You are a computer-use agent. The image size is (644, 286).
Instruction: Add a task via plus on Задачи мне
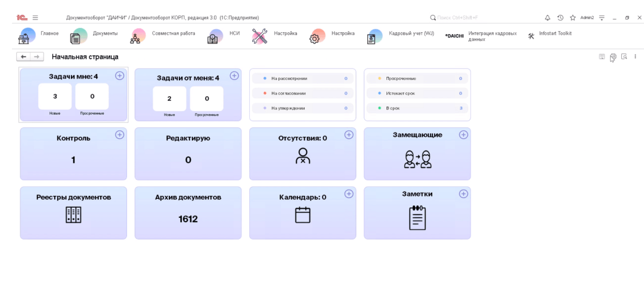[x=119, y=75]
